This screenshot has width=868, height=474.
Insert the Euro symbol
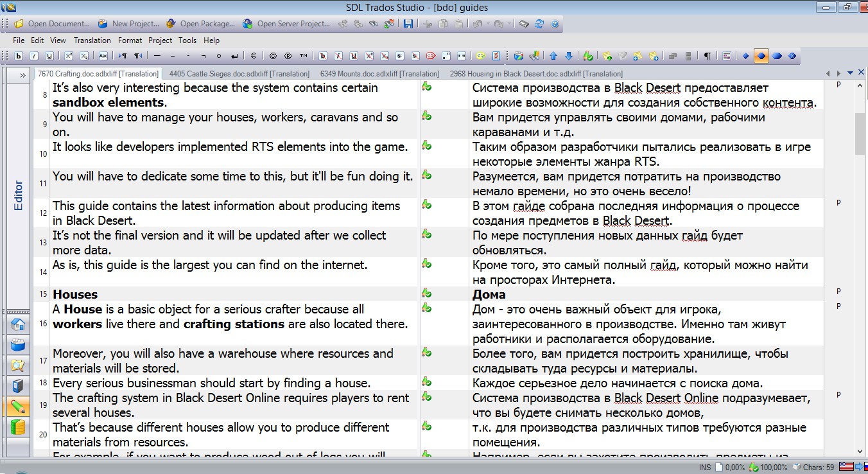click(x=253, y=56)
